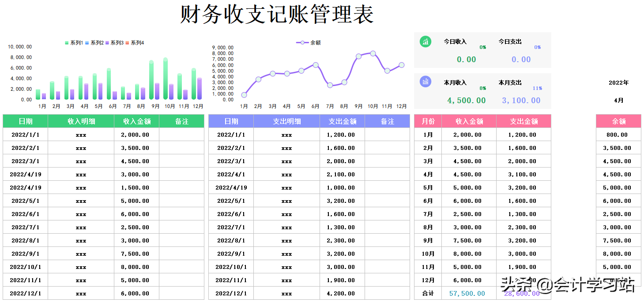Image resolution: width=644 pixels, height=302 pixels.
Task: Click the green trend-chart icon on the 今日收入 card
Action: point(425,42)
